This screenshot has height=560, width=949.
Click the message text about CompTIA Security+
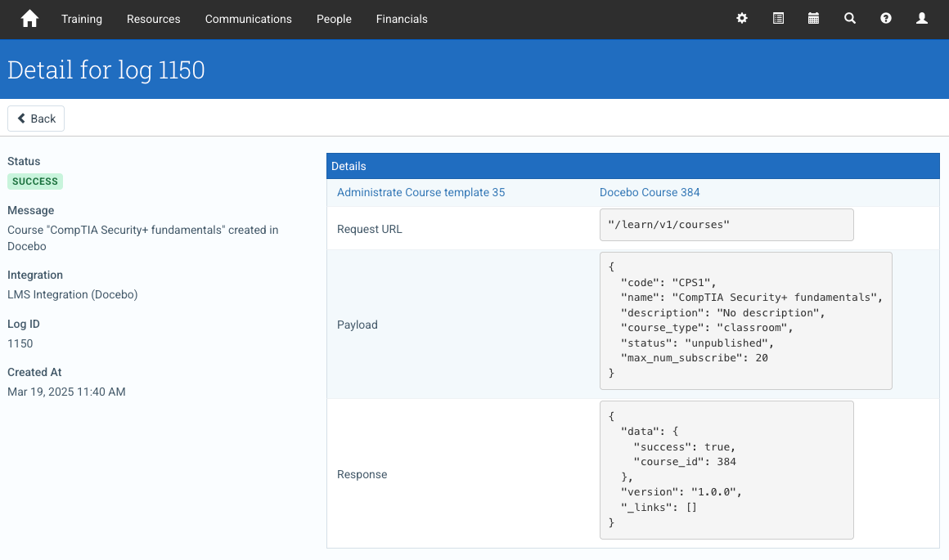tap(143, 238)
